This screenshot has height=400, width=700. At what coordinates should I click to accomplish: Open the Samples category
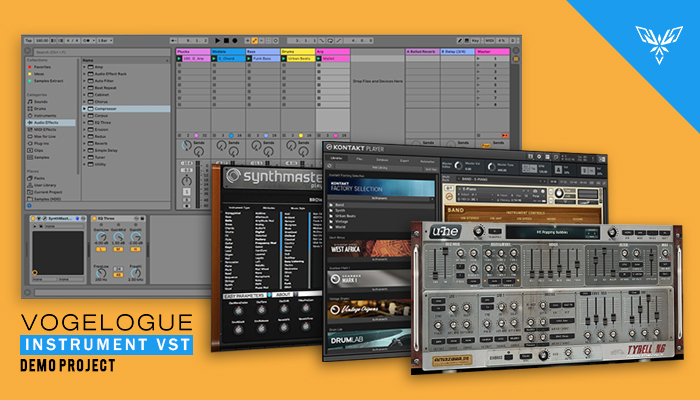point(39,157)
